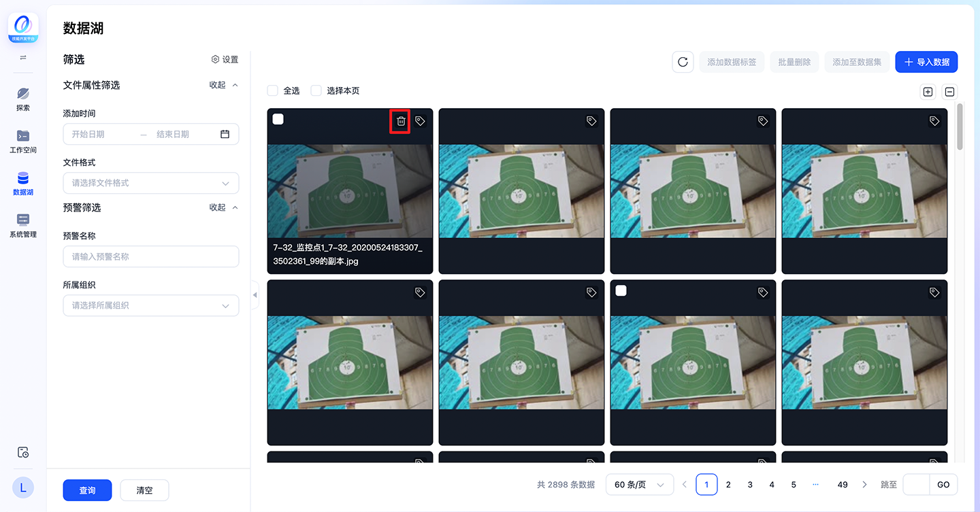Click the 导入数据 button

[x=926, y=62]
